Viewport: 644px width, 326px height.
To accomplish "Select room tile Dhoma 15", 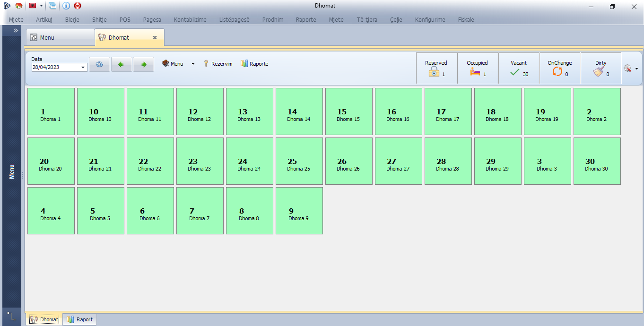I will (x=348, y=112).
